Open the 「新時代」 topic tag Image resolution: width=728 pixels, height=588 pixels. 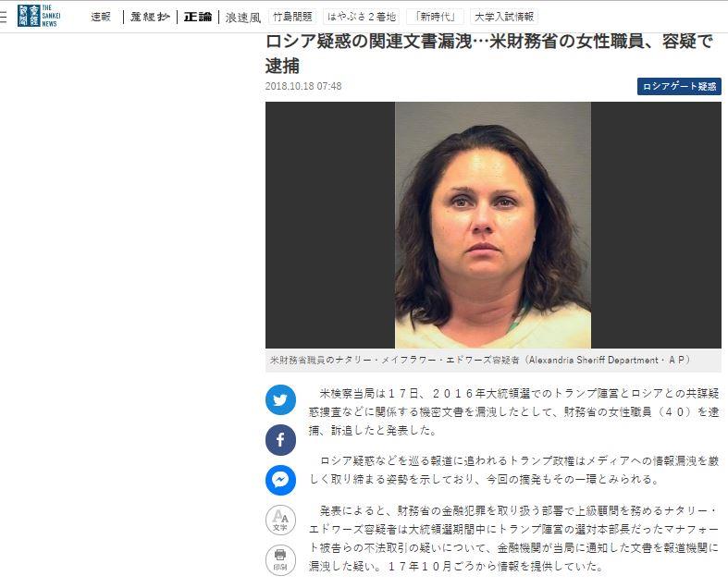pyautogui.click(x=435, y=18)
